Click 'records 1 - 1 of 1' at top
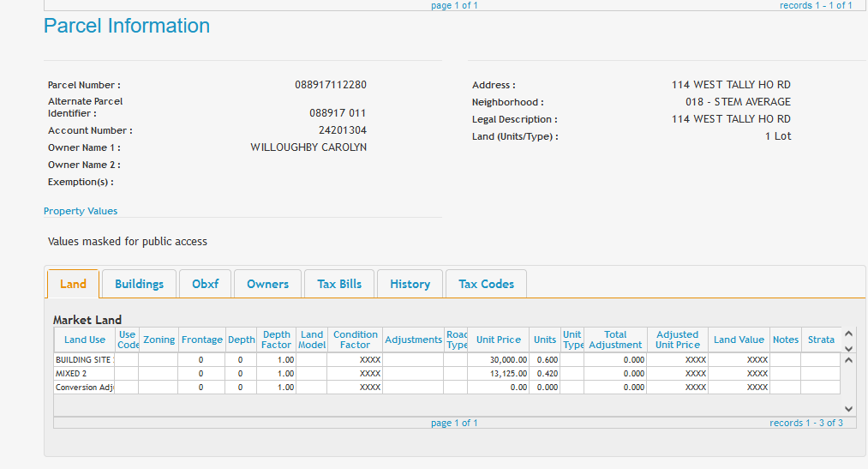This screenshot has width=868, height=469. coord(816,5)
